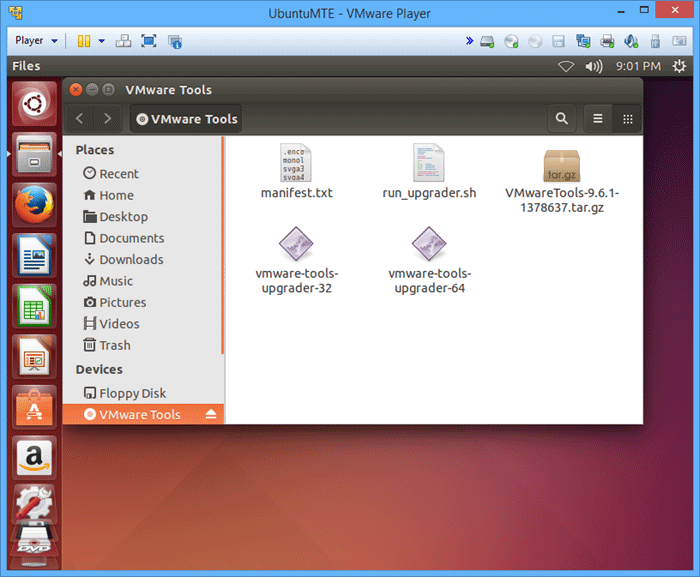Open the Files menu in Ubuntu top panel
This screenshot has height=577, width=700.
coord(26,66)
